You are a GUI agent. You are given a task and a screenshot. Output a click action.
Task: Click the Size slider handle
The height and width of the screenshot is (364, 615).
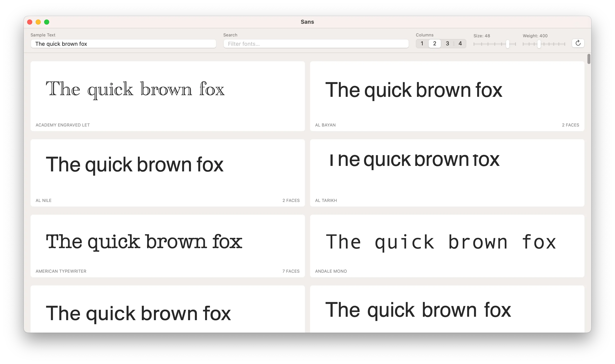tap(507, 44)
